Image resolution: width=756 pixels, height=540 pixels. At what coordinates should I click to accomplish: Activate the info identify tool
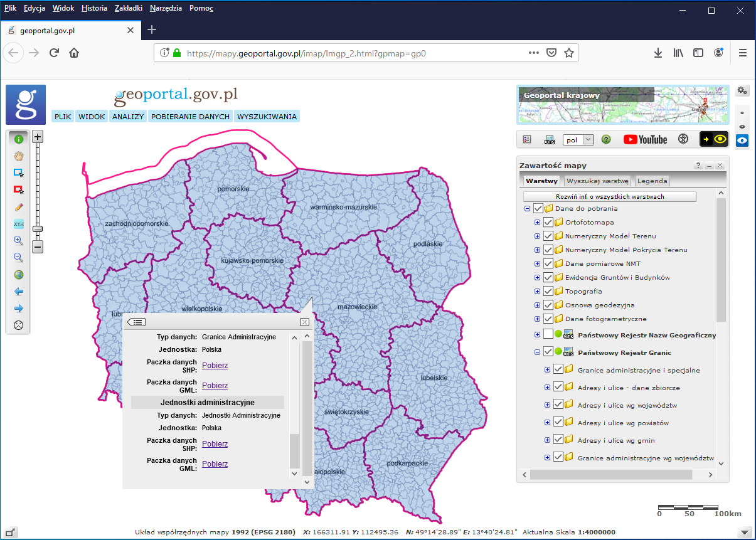pyautogui.click(x=19, y=139)
